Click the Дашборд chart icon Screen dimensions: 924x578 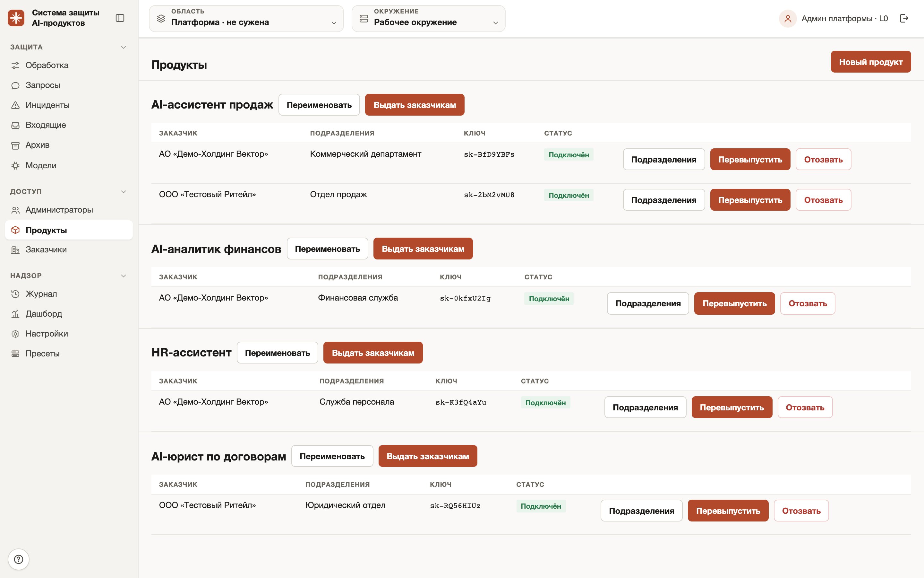point(15,314)
